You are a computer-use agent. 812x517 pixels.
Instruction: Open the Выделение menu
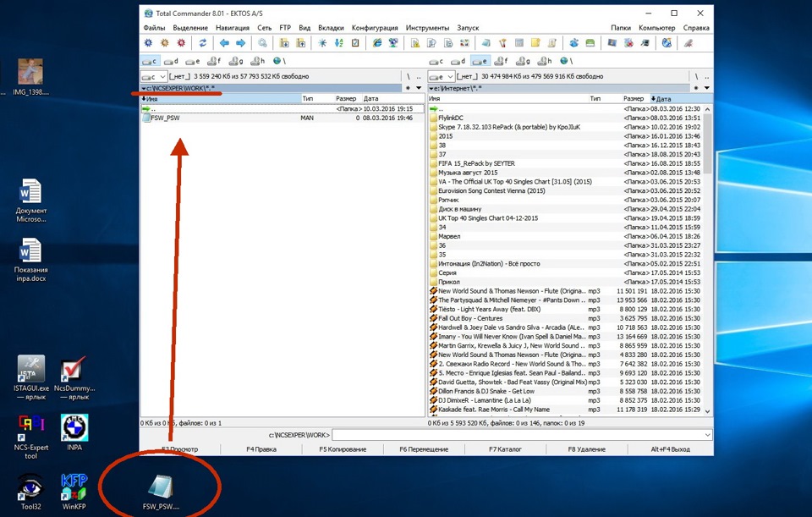(x=190, y=28)
